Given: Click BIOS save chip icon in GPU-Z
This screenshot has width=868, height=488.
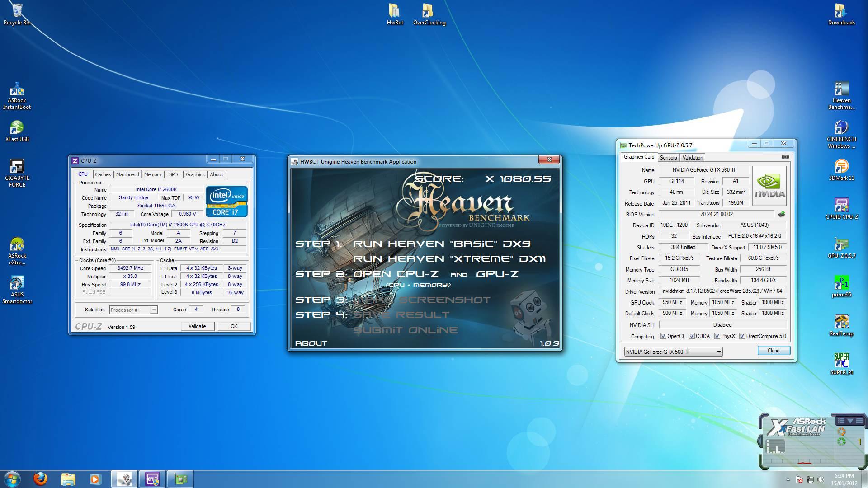Looking at the screenshot, I should click(x=782, y=214).
